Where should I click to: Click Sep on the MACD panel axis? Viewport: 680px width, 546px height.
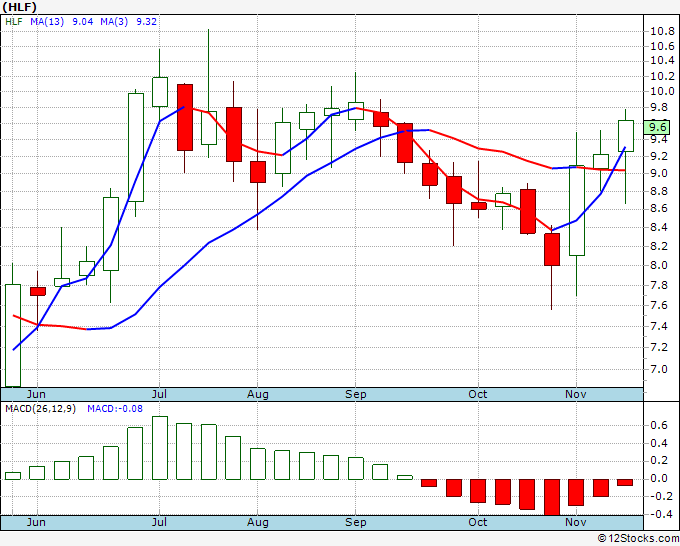[x=356, y=522]
